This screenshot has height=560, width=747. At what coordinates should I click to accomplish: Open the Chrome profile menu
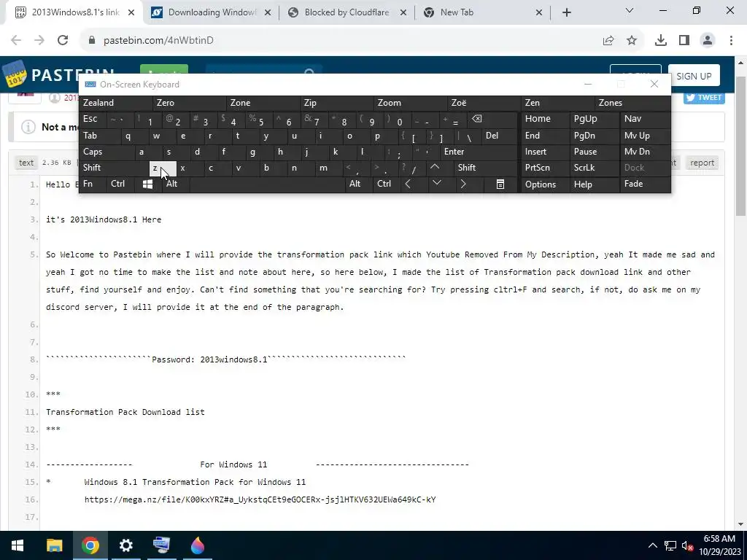tap(708, 41)
